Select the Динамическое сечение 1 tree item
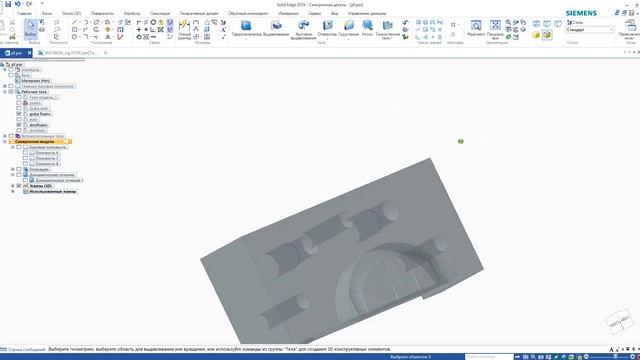 tap(59, 180)
